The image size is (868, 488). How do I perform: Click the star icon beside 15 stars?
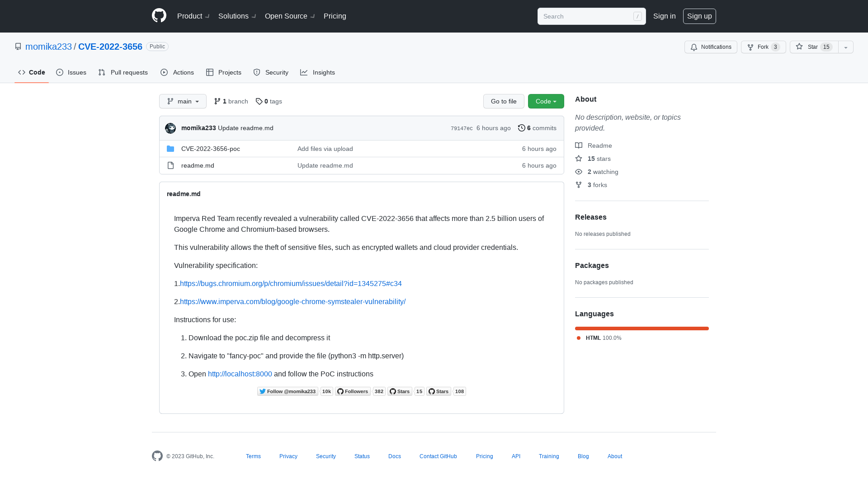click(579, 159)
